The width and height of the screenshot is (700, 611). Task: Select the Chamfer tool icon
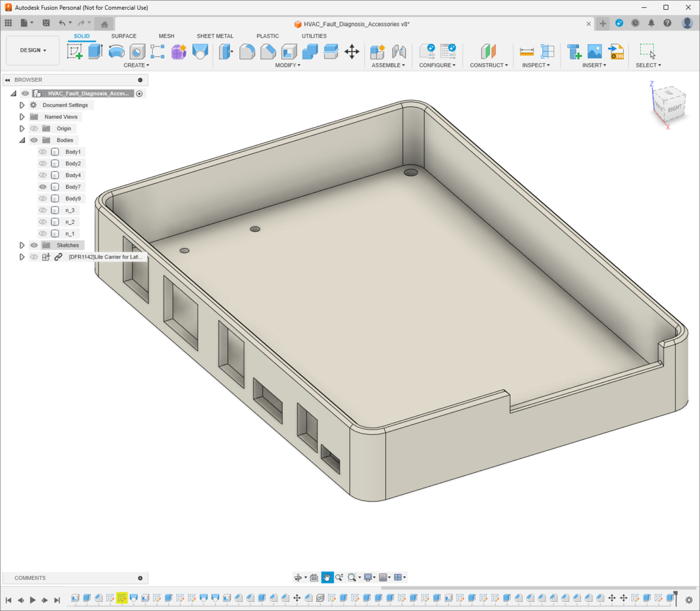268,52
